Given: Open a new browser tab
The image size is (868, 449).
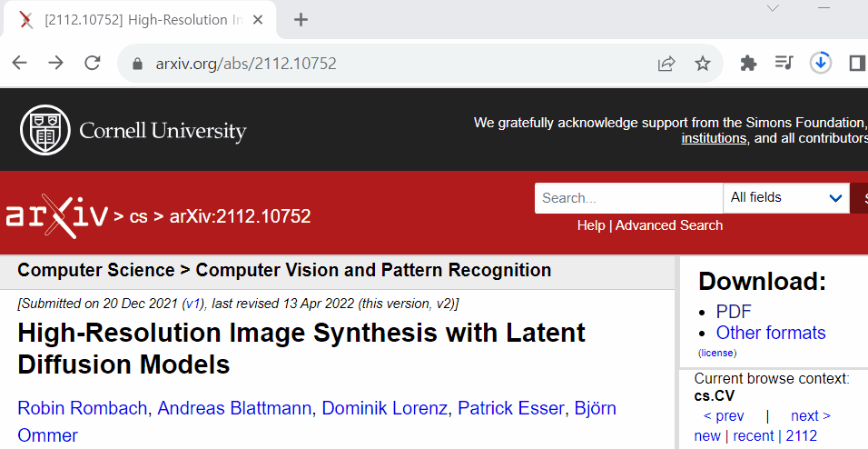Looking at the screenshot, I should click(301, 20).
